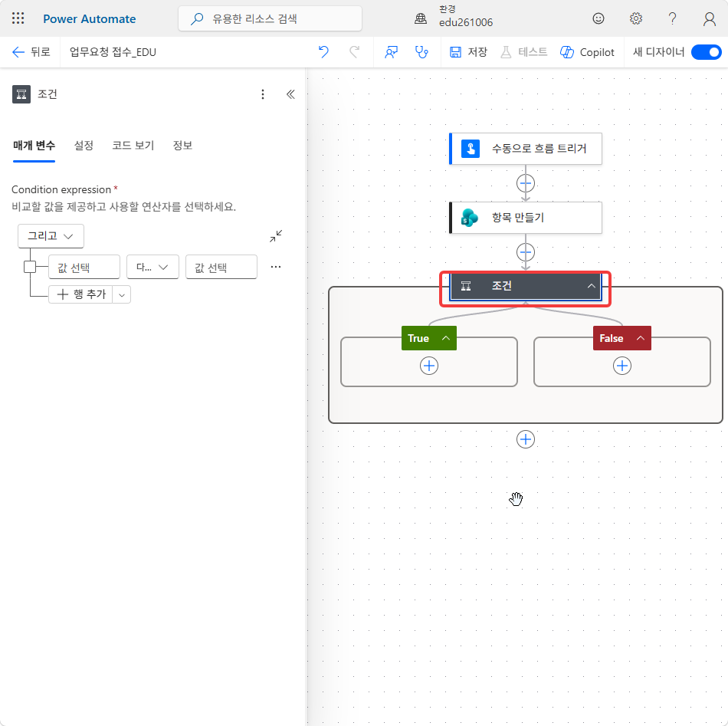Collapse the True branch
728x726 pixels.
446,338
